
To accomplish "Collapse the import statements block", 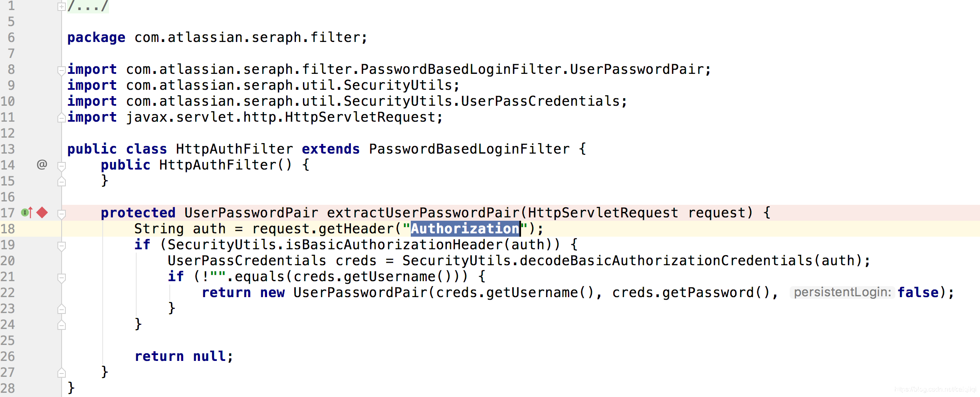I will point(62,70).
